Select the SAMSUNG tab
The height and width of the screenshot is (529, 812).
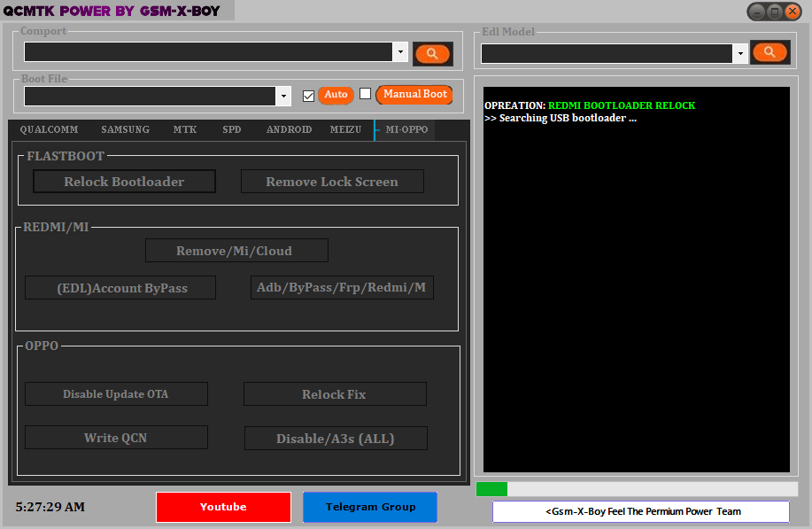coord(125,129)
